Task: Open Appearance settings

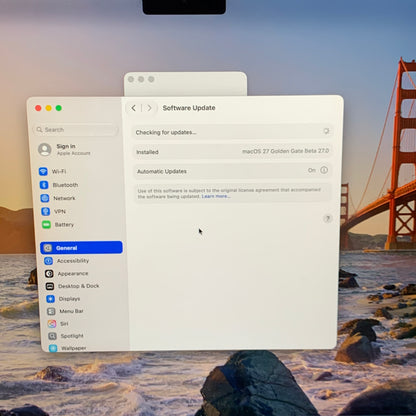Action: 67,274
